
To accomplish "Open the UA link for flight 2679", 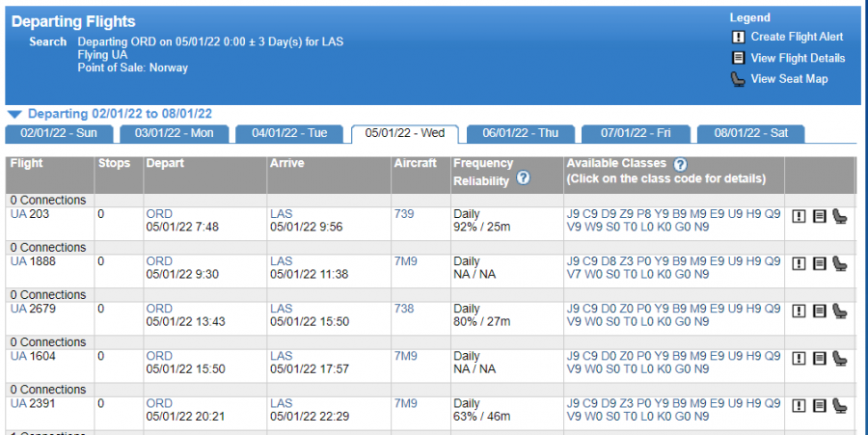I will click(x=18, y=309).
